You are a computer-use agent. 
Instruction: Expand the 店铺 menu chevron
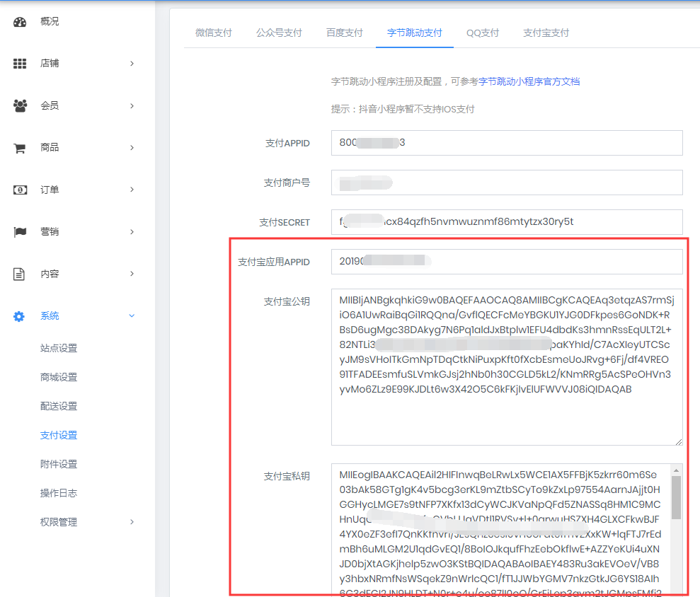(x=132, y=64)
